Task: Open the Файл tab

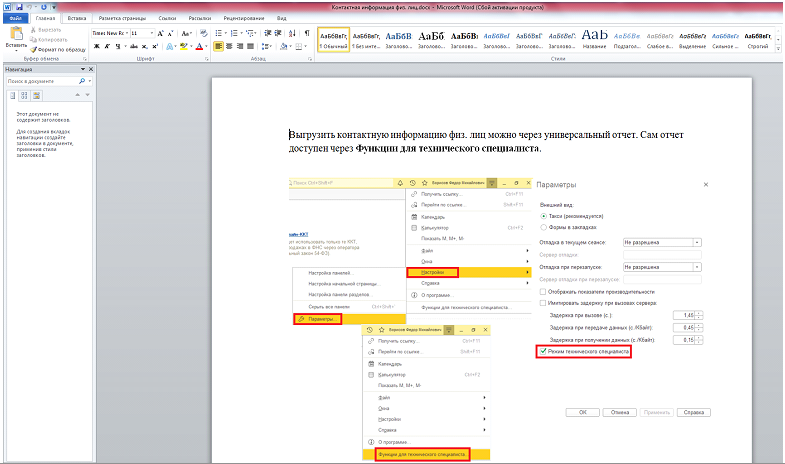Action: 16,18
